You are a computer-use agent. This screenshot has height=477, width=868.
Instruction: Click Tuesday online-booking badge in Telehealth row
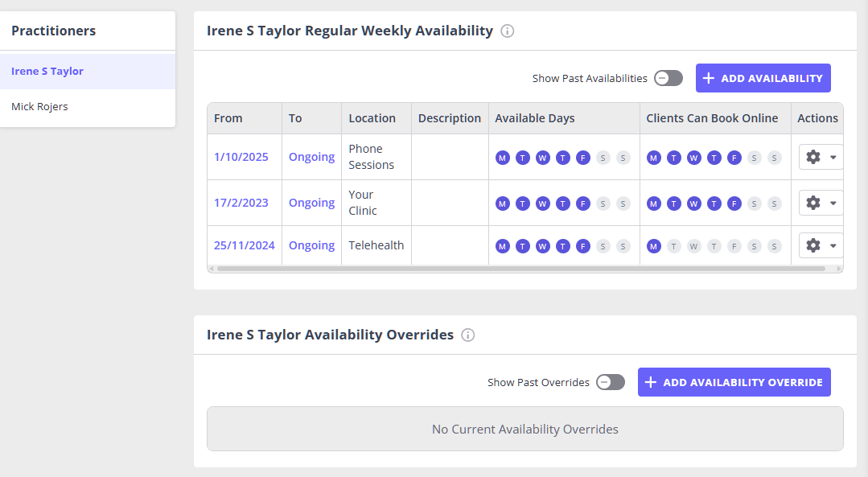click(x=674, y=246)
